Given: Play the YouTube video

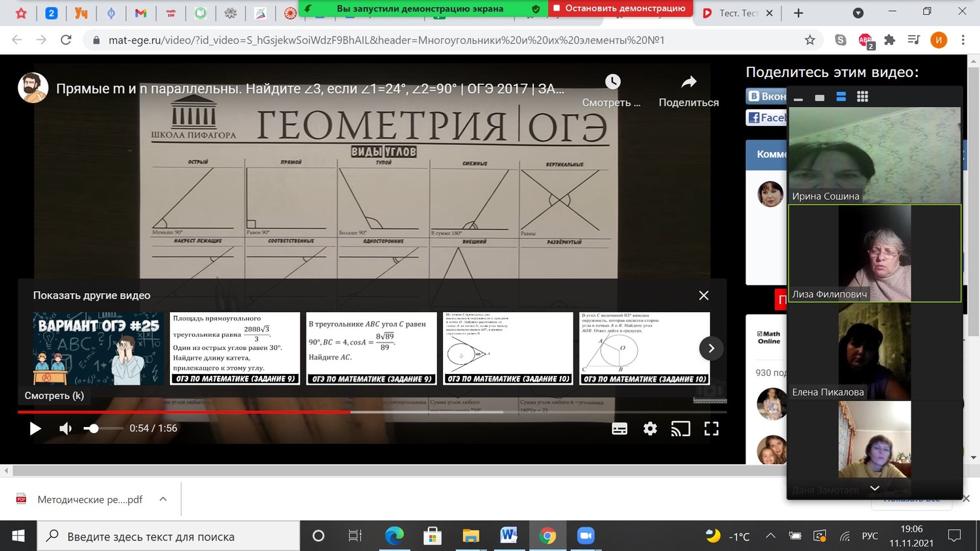Looking at the screenshot, I should click(x=35, y=428).
